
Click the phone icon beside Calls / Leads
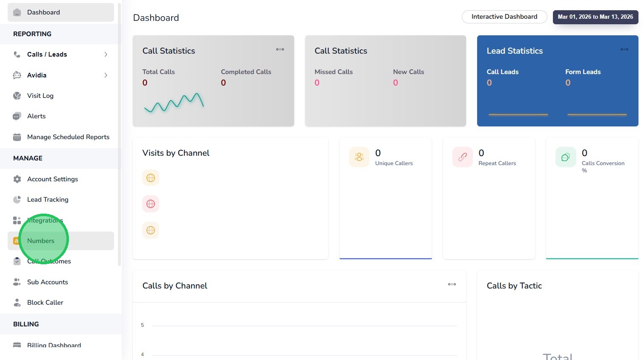[x=17, y=54]
